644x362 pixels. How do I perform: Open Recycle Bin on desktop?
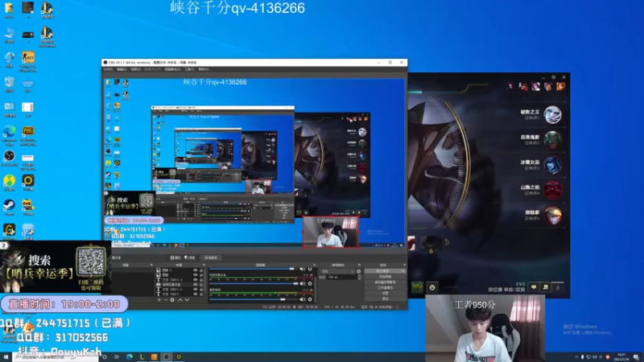coord(9,84)
